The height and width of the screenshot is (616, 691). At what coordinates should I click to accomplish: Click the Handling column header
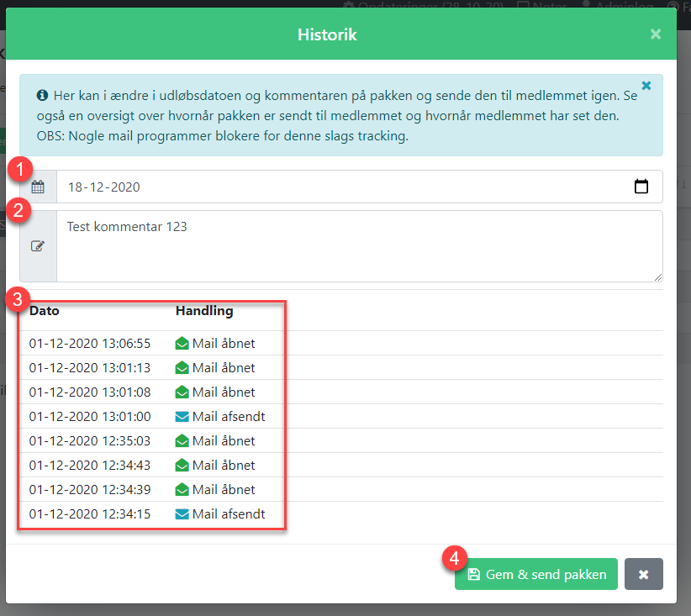[x=204, y=311]
